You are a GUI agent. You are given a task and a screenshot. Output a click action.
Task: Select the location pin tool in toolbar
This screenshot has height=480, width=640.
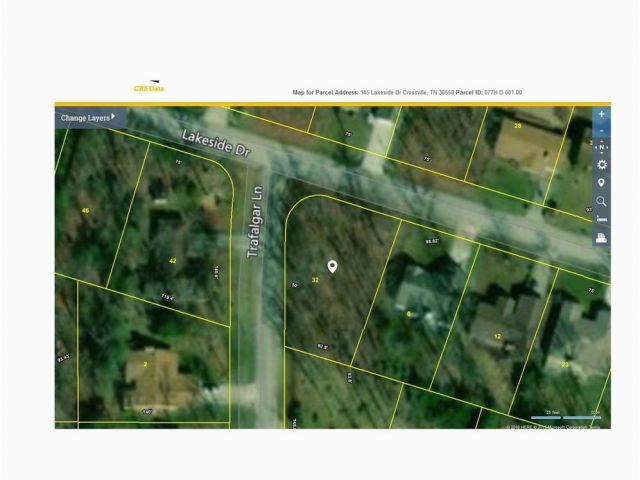601,183
